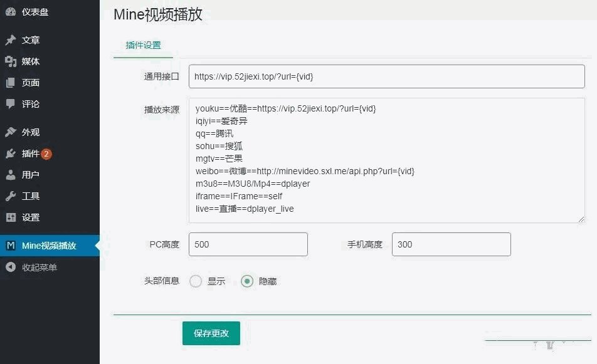Click the PC高度 input field

pyautogui.click(x=248, y=244)
